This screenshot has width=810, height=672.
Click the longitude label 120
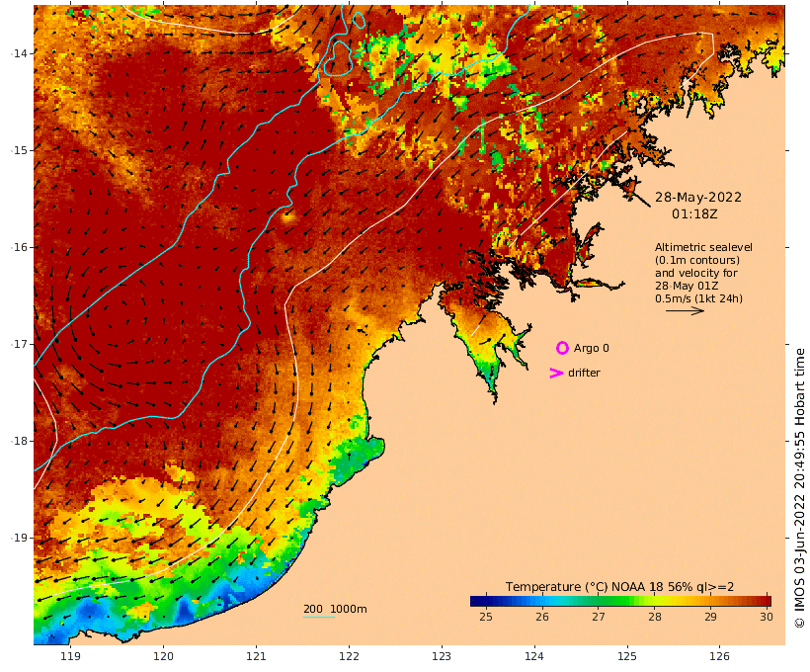[x=163, y=656]
